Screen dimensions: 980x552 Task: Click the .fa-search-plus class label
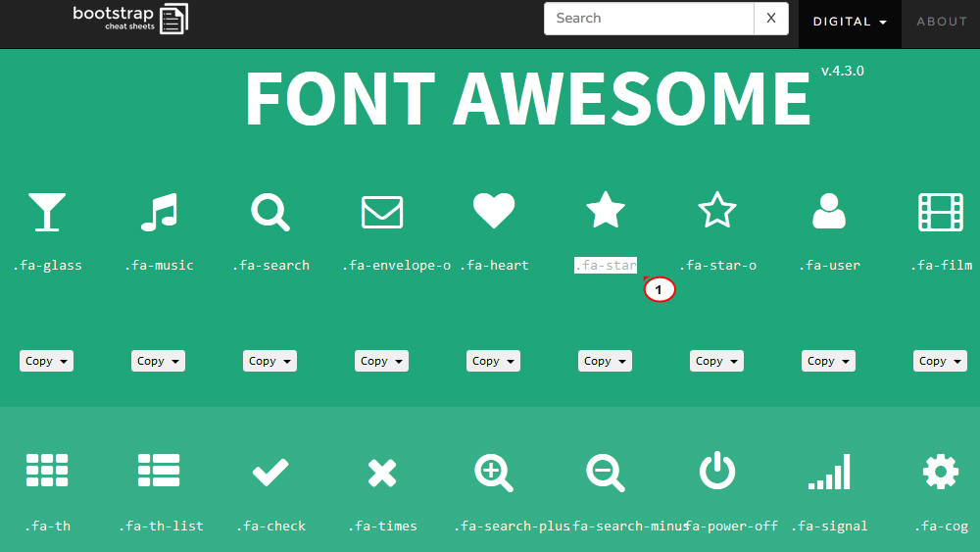[512, 526]
